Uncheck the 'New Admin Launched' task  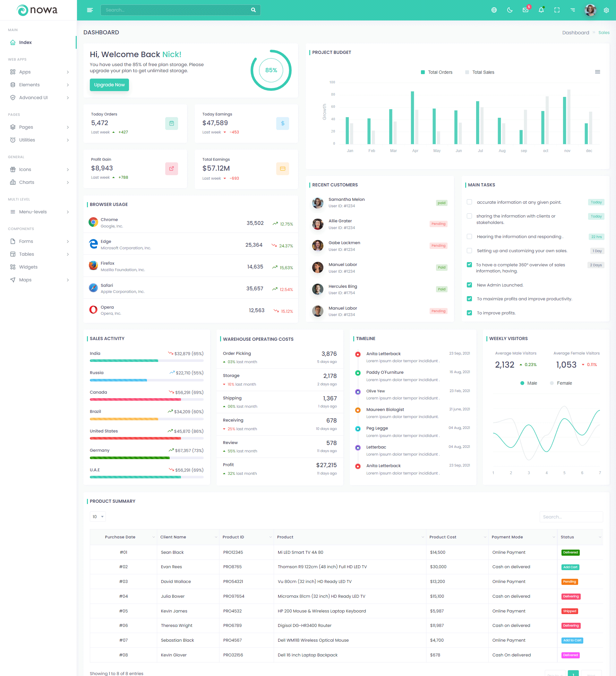click(469, 285)
